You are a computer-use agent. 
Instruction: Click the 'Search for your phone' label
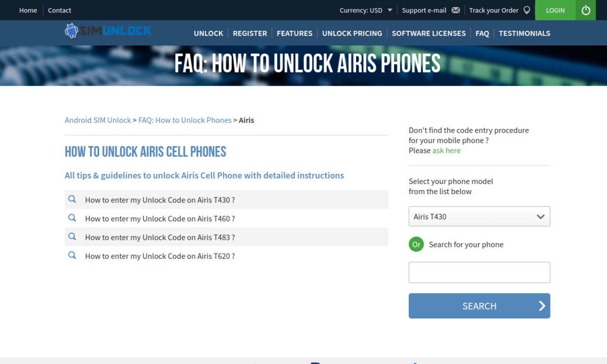466,245
